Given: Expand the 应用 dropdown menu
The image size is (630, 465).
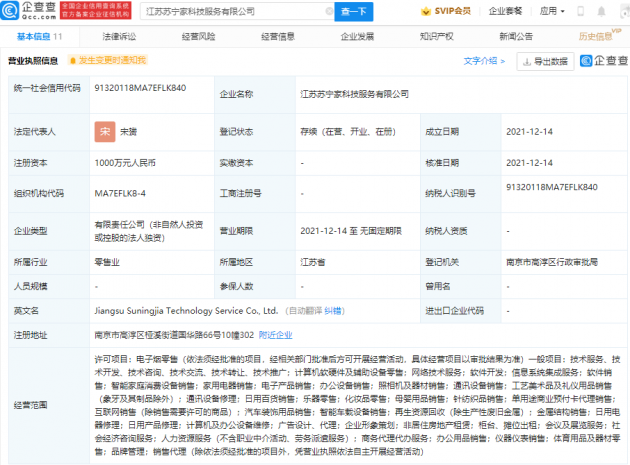Looking at the screenshot, I should [x=552, y=11].
